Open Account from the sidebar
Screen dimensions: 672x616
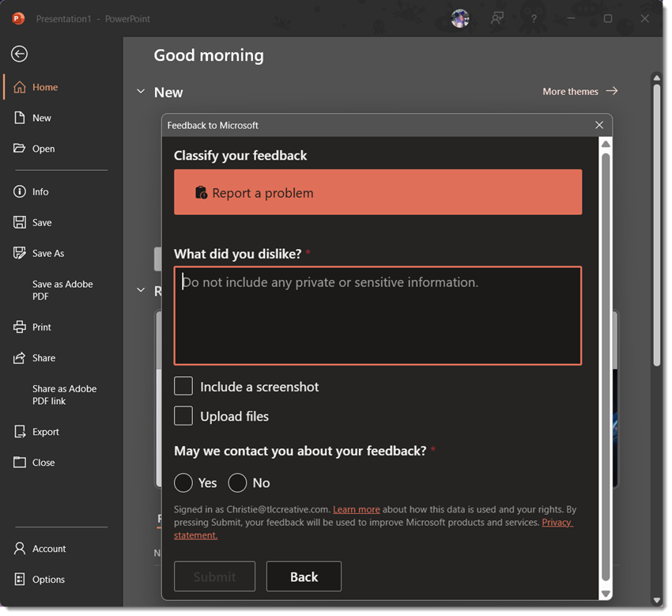(48, 549)
